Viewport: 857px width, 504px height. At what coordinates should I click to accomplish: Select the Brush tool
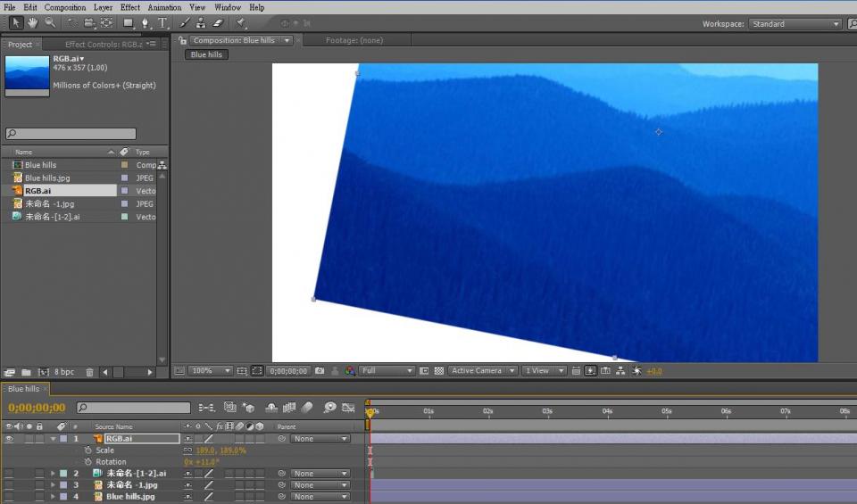pyautogui.click(x=186, y=23)
